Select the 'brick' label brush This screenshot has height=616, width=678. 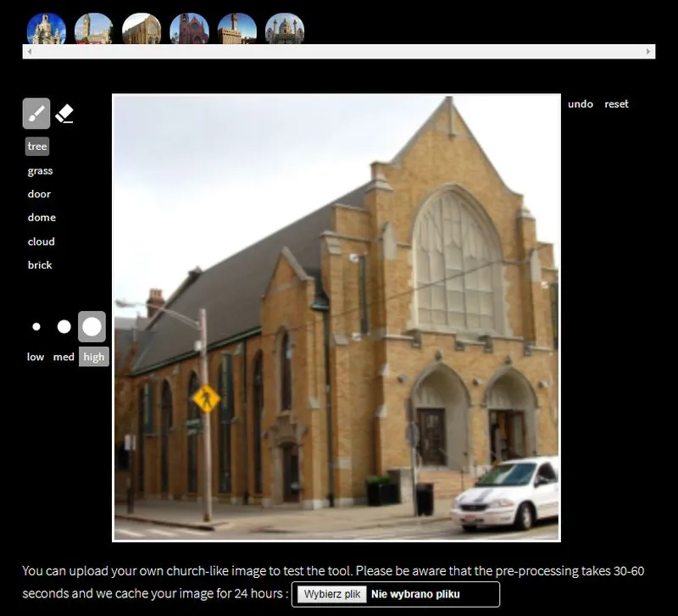coord(39,264)
